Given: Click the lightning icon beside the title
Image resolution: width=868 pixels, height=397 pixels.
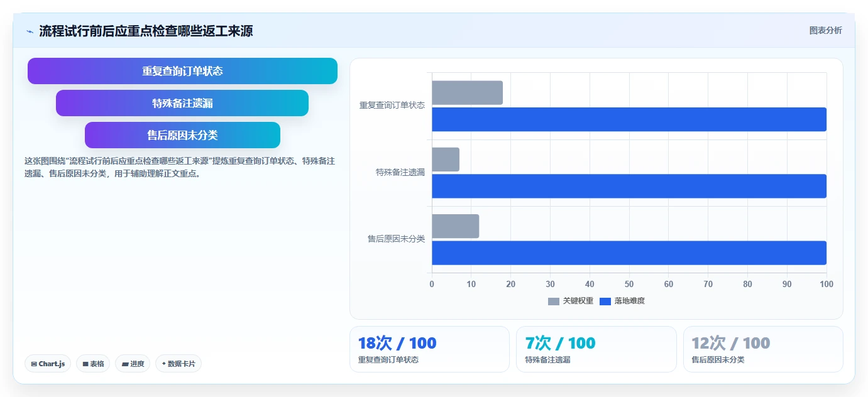Looking at the screenshot, I should 30,31.
